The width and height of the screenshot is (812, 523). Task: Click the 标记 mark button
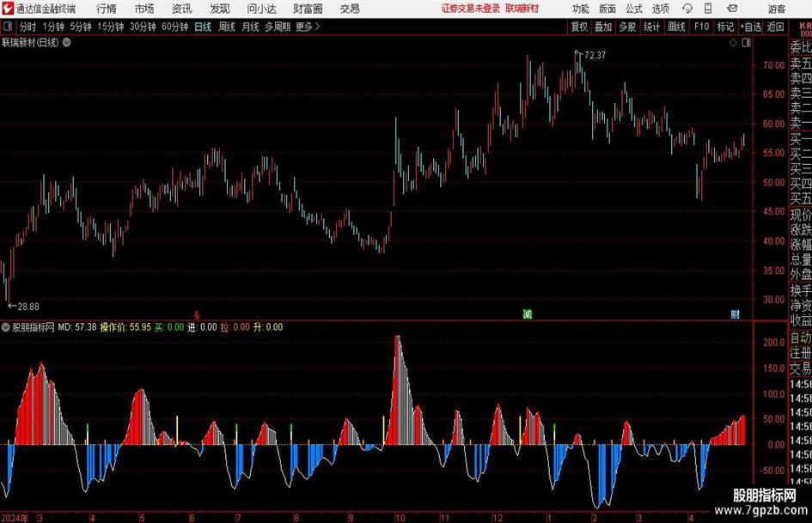tap(725, 27)
